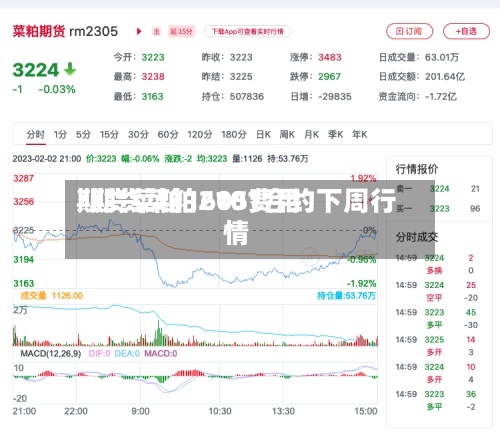Click the 昨结 3225 value
The width and height of the screenshot is (500, 439).
[x=241, y=77]
